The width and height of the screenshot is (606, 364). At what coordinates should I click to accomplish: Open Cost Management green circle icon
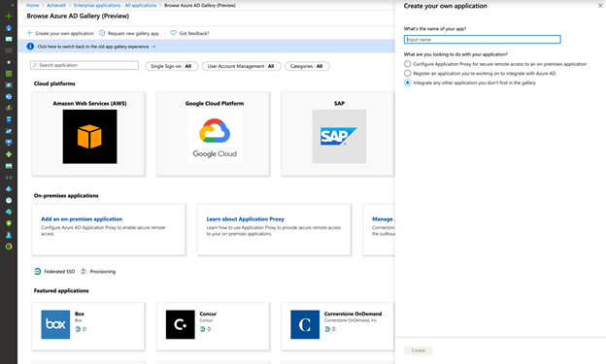9,247
